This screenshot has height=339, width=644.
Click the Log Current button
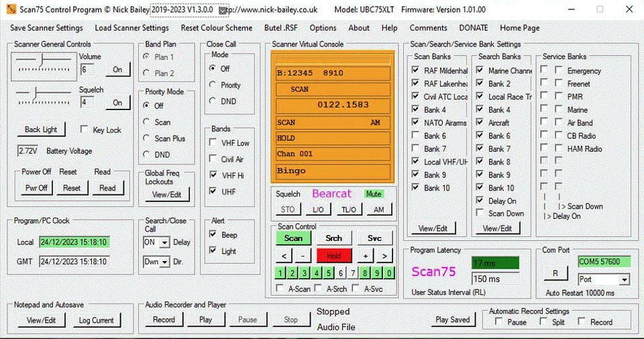pos(97,320)
